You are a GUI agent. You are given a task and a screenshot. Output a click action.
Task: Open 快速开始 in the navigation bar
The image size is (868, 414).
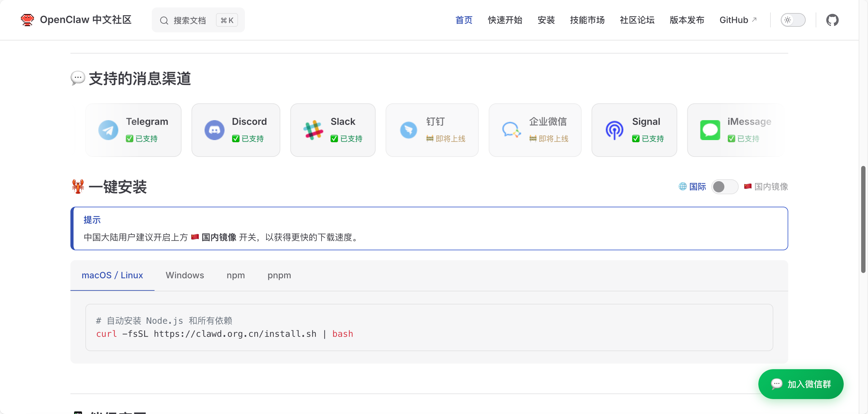pos(505,20)
